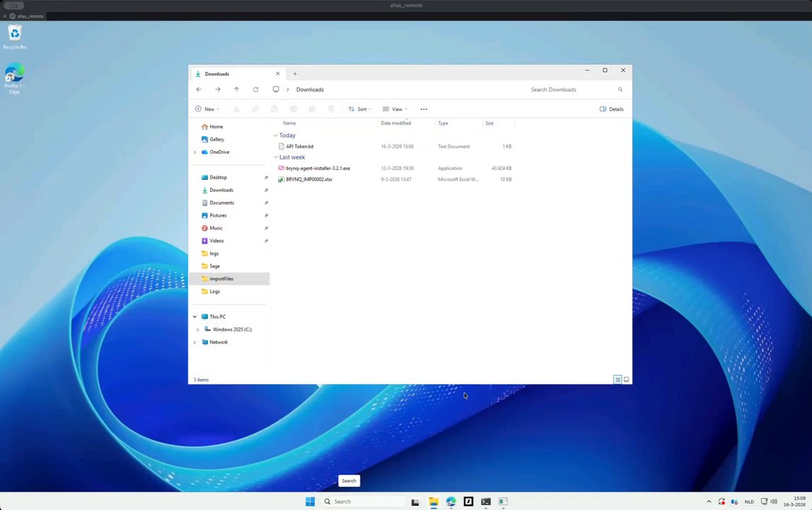
Task: Click the This PC monitor icon in address bar
Action: [x=276, y=89]
